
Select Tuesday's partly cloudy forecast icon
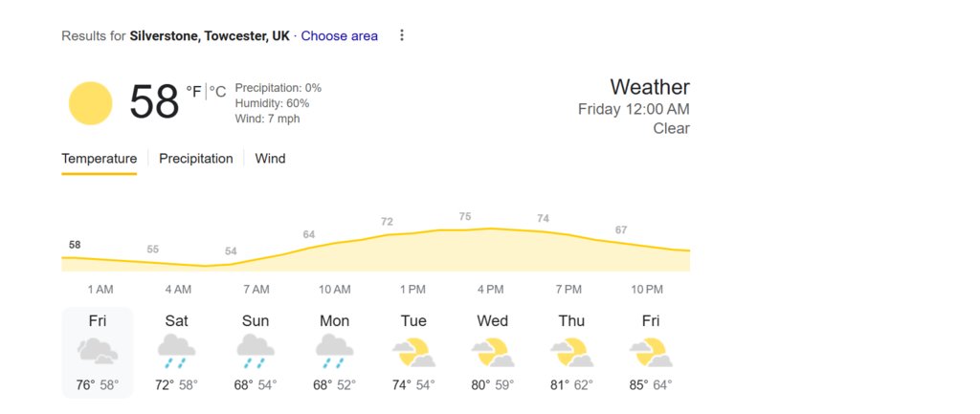click(x=413, y=352)
